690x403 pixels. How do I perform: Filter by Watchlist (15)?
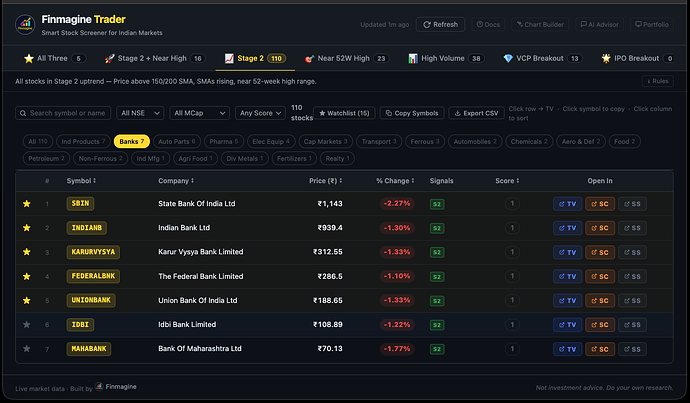click(344, 113)
